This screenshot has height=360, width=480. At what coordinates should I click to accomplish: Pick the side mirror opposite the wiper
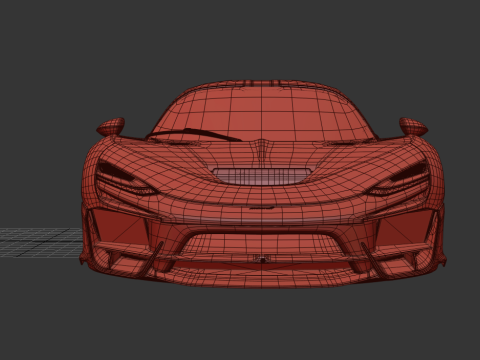(413, 127)
